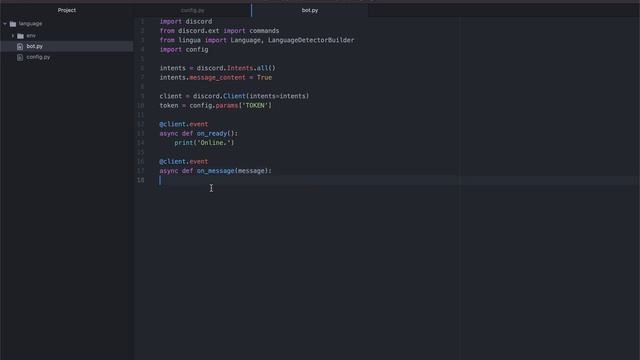Place cursor on 'import discord' line

186,21
